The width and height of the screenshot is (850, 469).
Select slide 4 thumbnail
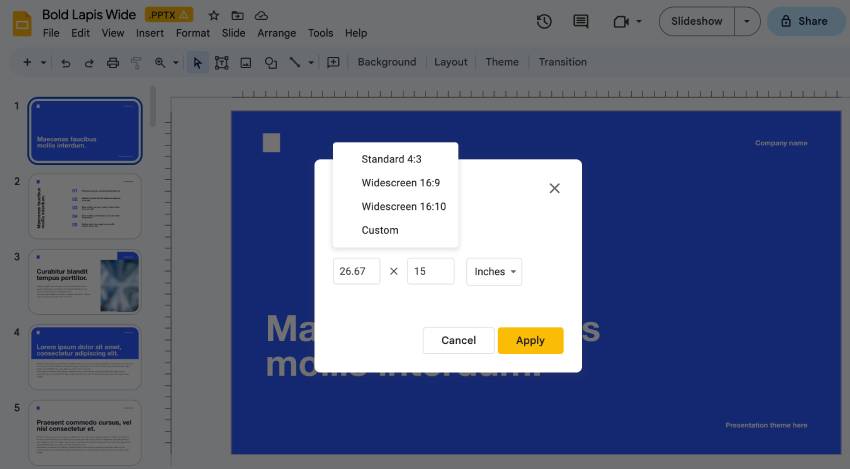coord(85,357)
